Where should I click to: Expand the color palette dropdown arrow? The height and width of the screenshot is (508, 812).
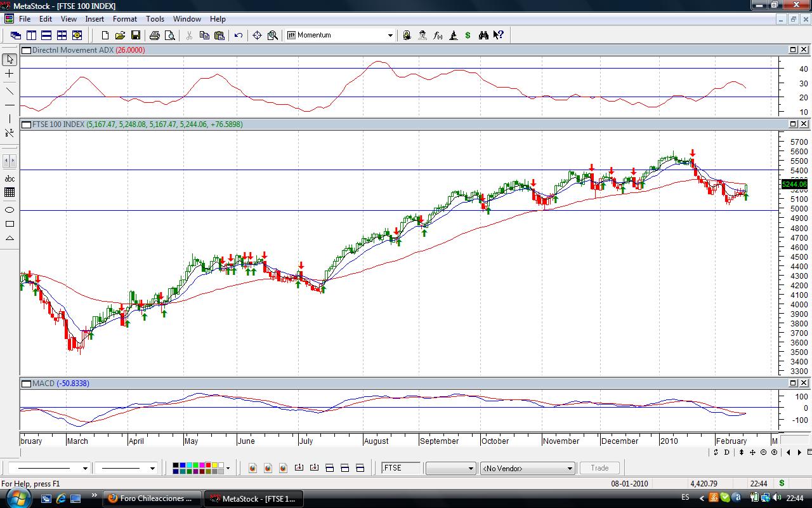coord(228,468)
